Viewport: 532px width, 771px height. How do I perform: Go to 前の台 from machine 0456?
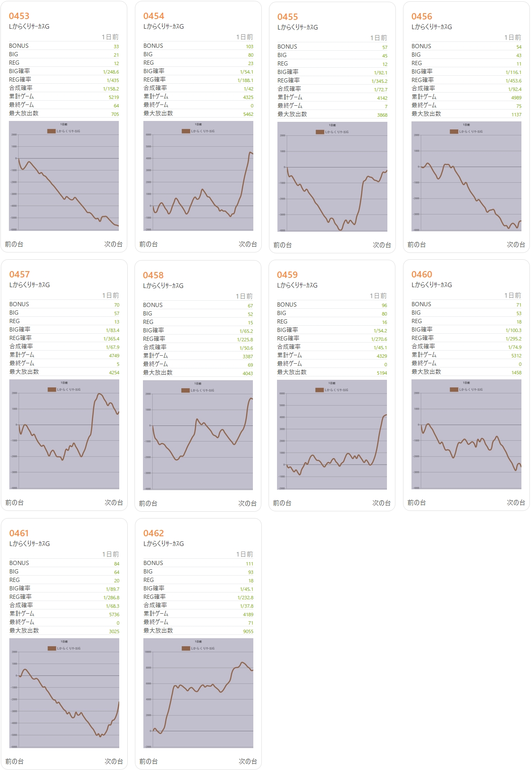coord(417,244)
